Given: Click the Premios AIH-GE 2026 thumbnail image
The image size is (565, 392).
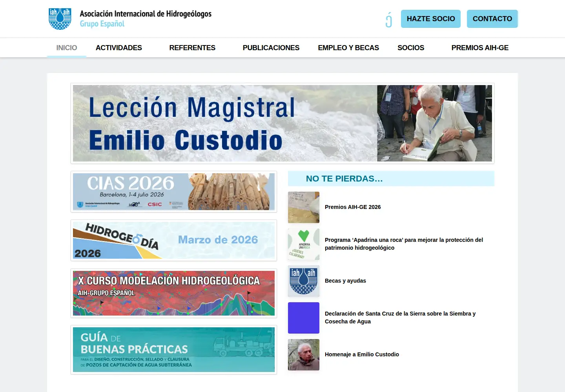Looking at the screenshot, I should (x=304, y=207).
